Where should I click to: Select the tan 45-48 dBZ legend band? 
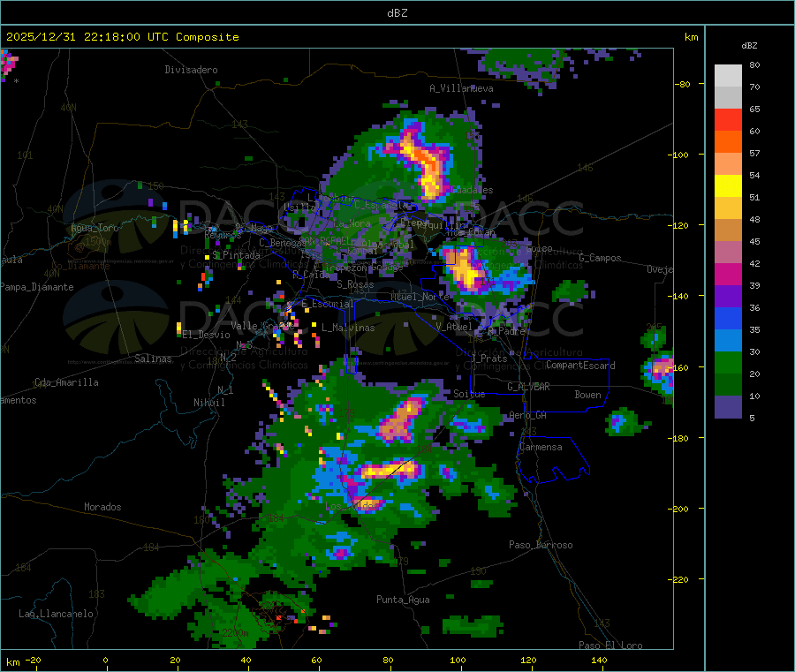(728, 230)
